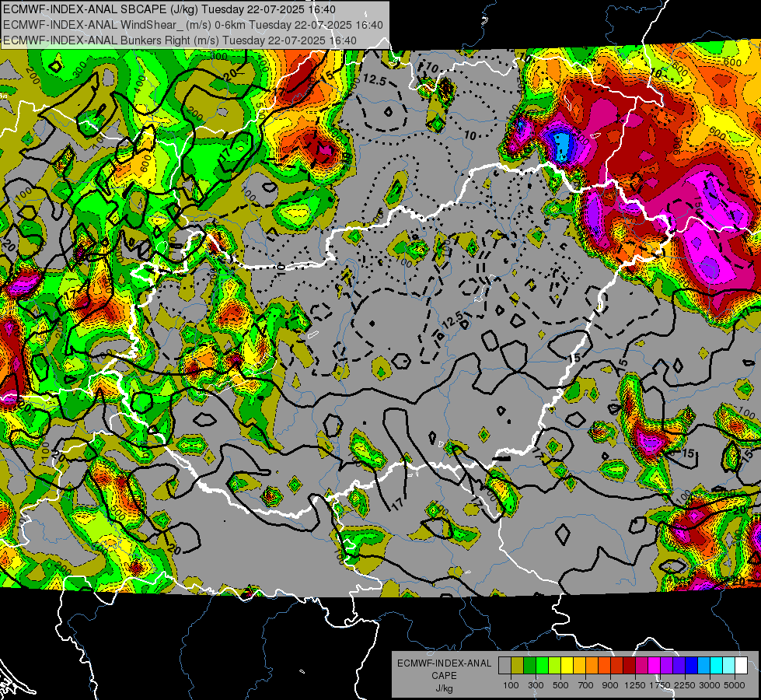Viewport: 761px width, 700px height.
Task: Select the pale cyan legend swatch
Action: point(729,666)
